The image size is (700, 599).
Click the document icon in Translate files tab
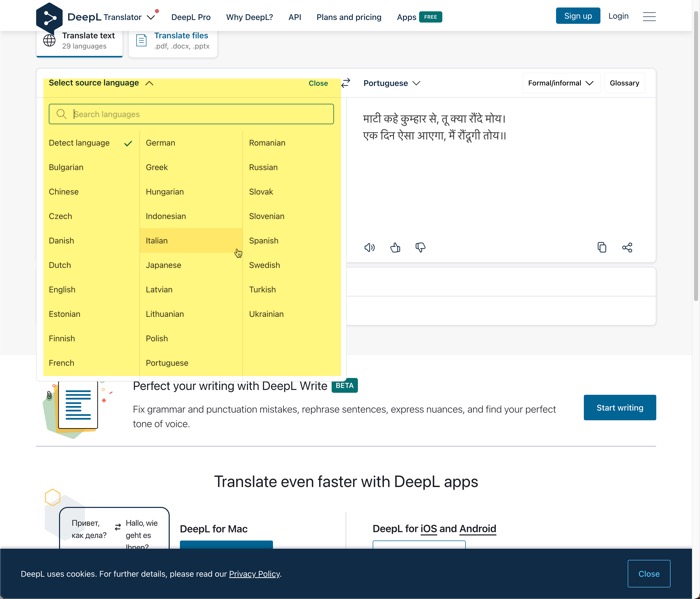(x=142, y=41)
